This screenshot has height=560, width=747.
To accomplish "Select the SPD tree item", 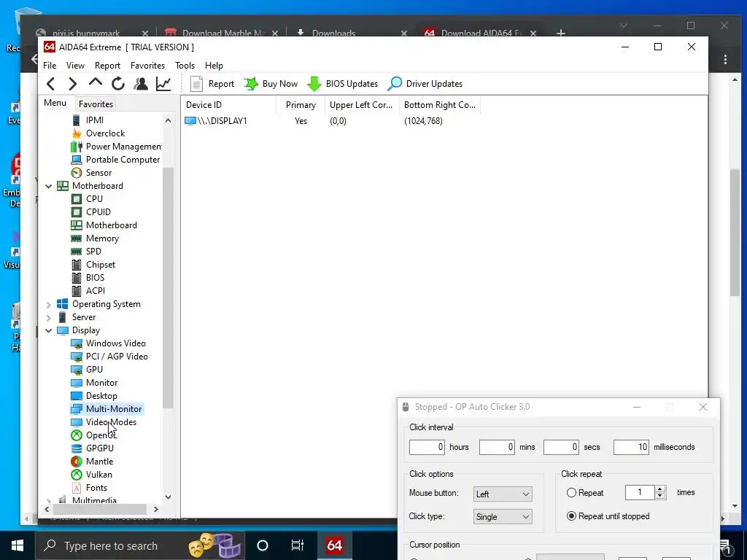I will click(x=87, y=251).
